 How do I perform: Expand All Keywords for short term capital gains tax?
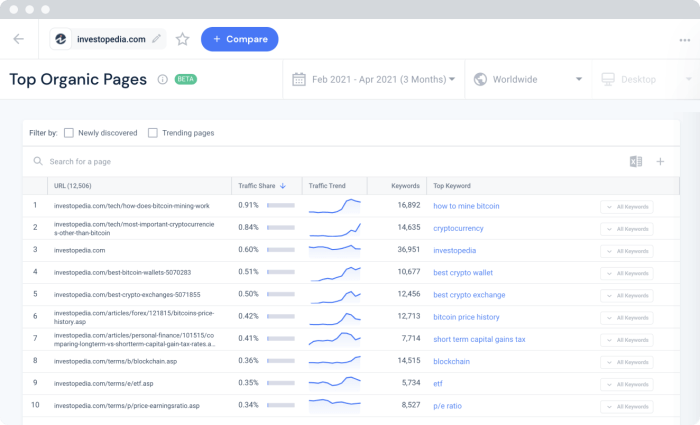coord(627,340)
